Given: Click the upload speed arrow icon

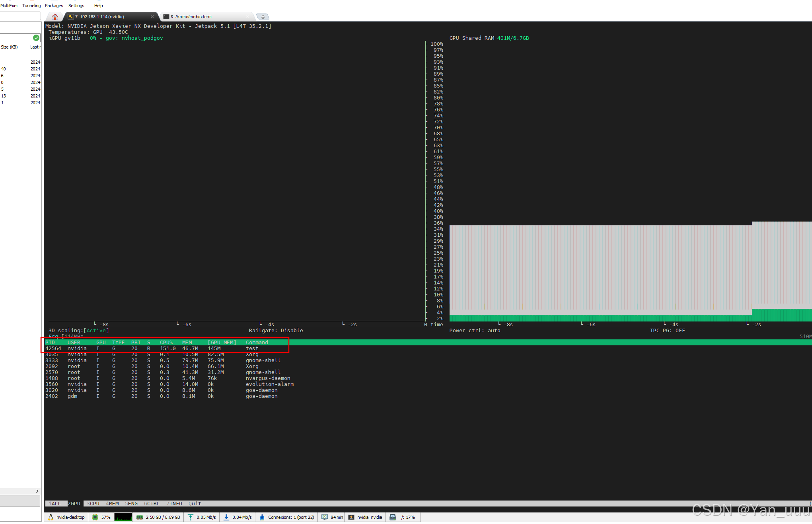Looking at the screenshot, I should [x=191, y=517].
